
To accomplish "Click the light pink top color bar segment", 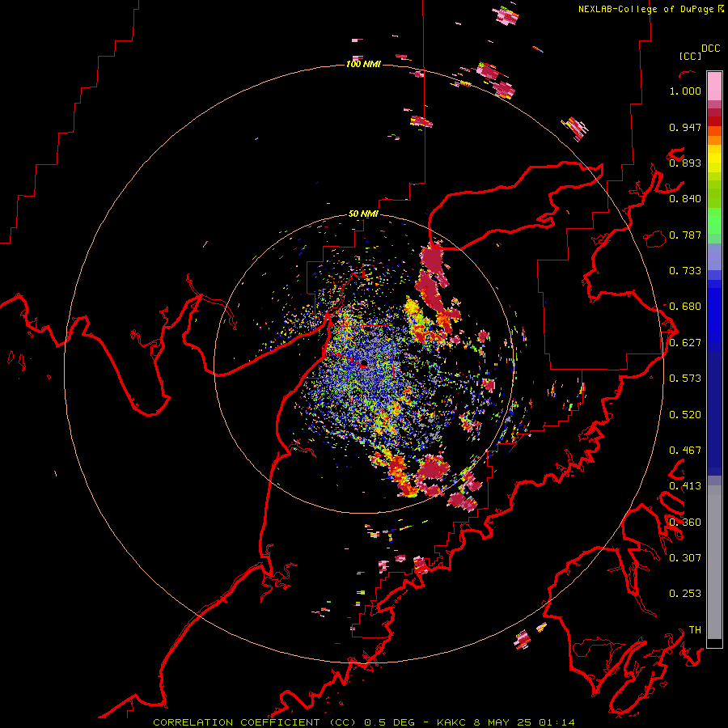I will (714, 87).
